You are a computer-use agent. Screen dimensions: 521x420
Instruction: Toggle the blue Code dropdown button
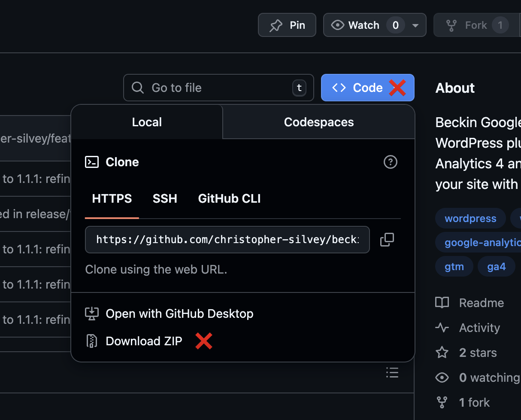point(367,88)
